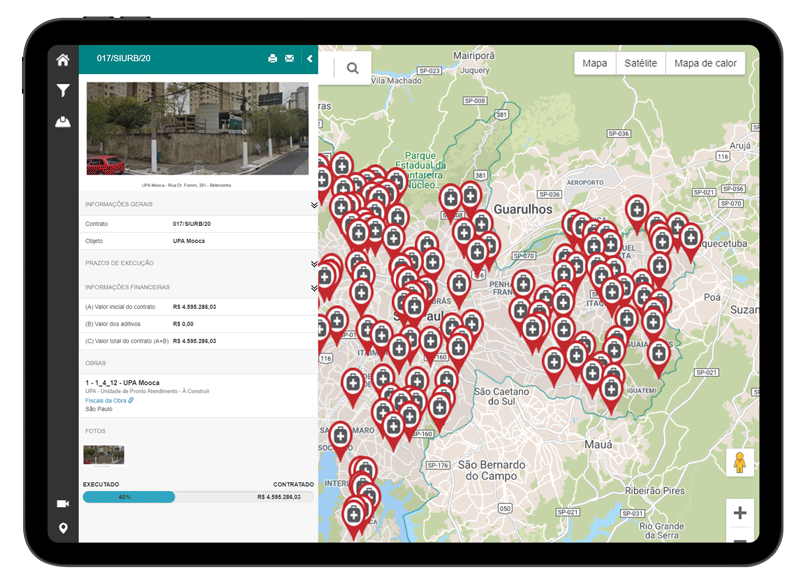Open the filter tool in the left sidebar

[x=62, y=91]
